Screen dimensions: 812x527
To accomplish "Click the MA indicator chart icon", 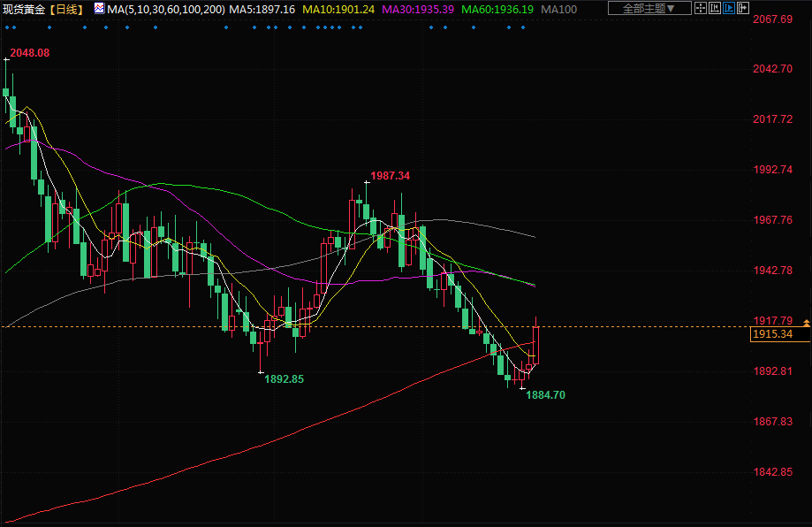I will coord(98,9).
